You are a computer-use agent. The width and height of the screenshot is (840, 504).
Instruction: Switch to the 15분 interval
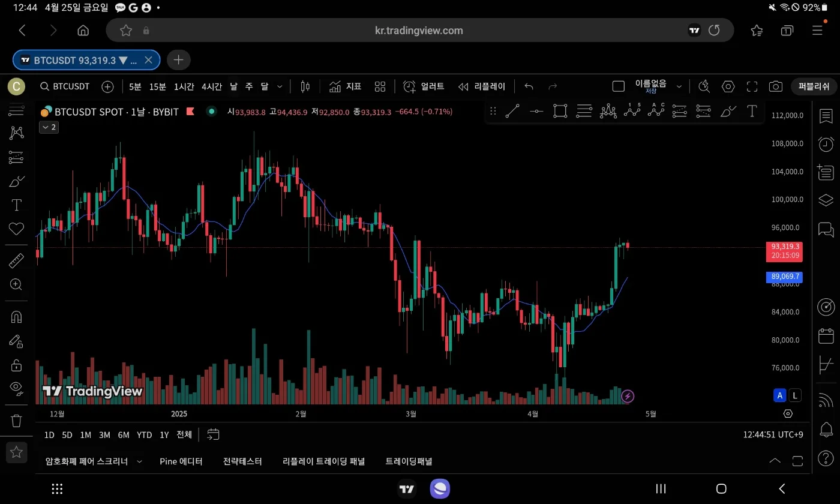click(x=158, y=86)
